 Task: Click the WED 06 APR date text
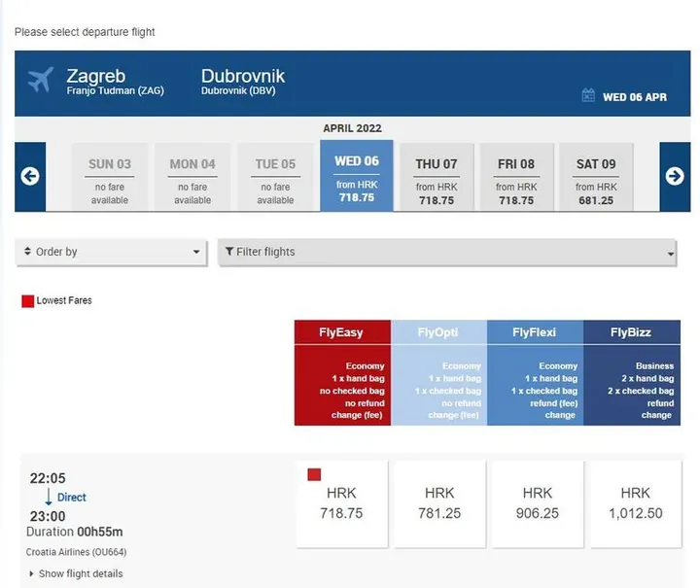point(634,97)
